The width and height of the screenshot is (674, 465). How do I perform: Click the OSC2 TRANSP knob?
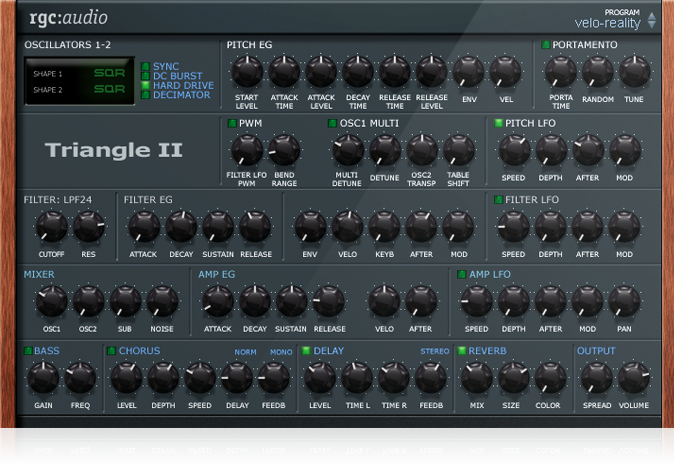point(422,150)
